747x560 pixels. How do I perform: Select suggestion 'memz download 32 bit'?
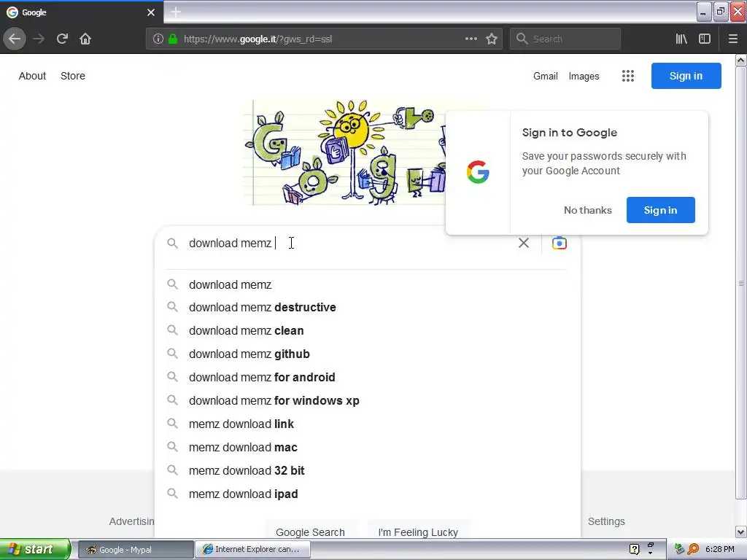pos(366,470)
